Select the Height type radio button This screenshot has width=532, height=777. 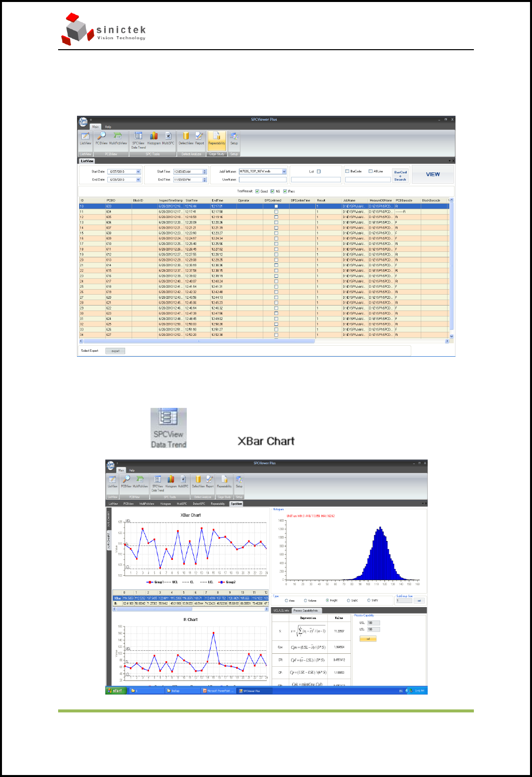point(327,600)
